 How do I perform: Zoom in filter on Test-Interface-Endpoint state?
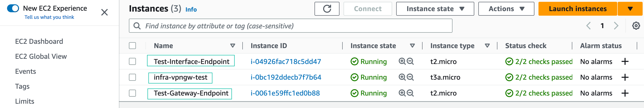[x=402, y=61]
